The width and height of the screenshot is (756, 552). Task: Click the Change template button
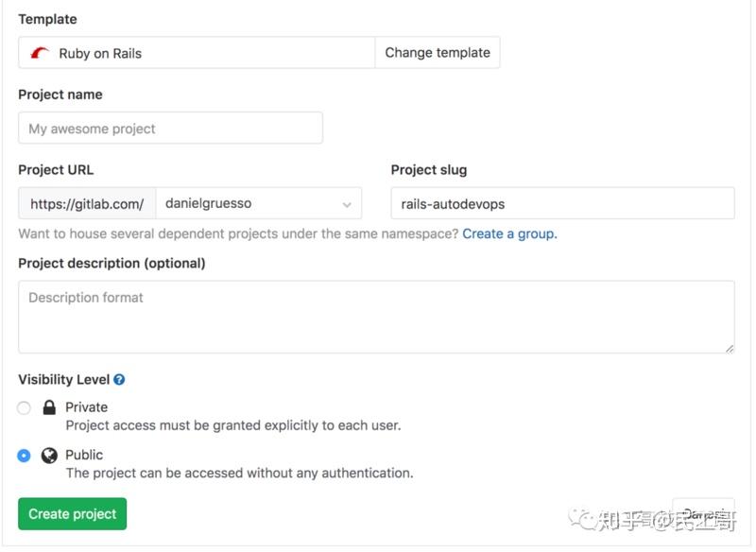(437, 52)
